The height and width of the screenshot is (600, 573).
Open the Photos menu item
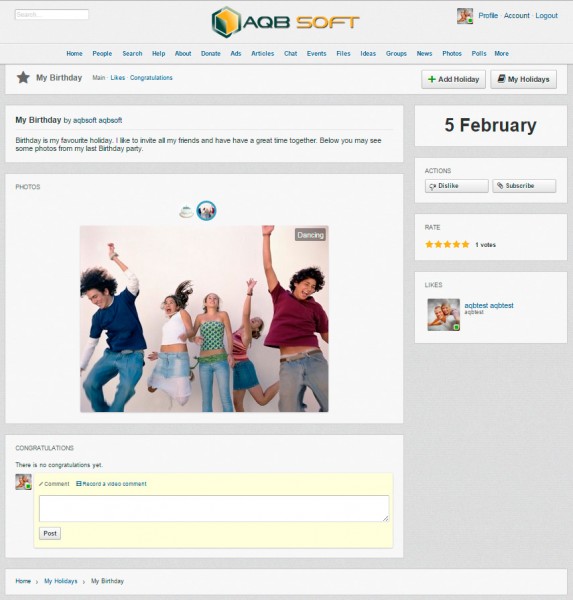click(452, 54)
